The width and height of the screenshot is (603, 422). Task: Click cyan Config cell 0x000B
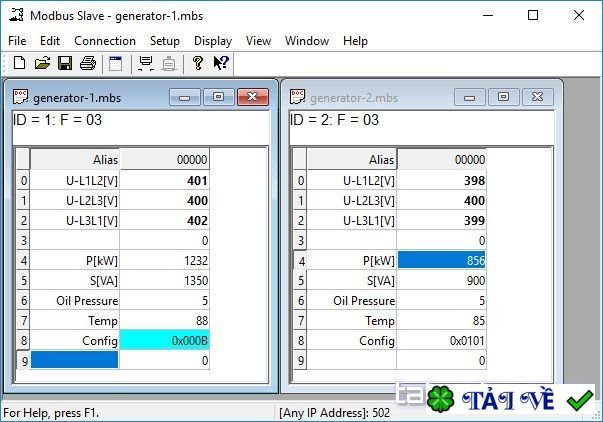[165, 340]
